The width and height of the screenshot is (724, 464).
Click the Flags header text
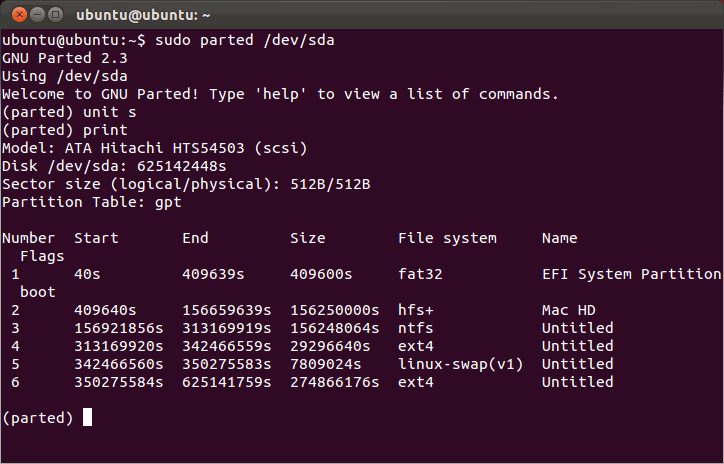[42, 256]
